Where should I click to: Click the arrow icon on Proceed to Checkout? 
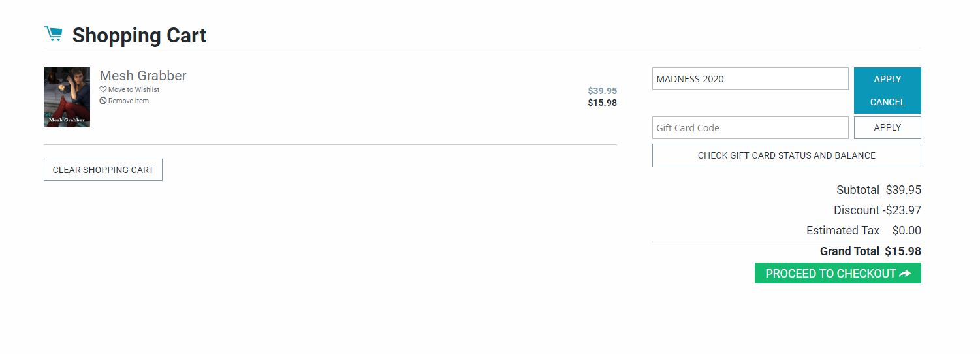click(904, 274)
